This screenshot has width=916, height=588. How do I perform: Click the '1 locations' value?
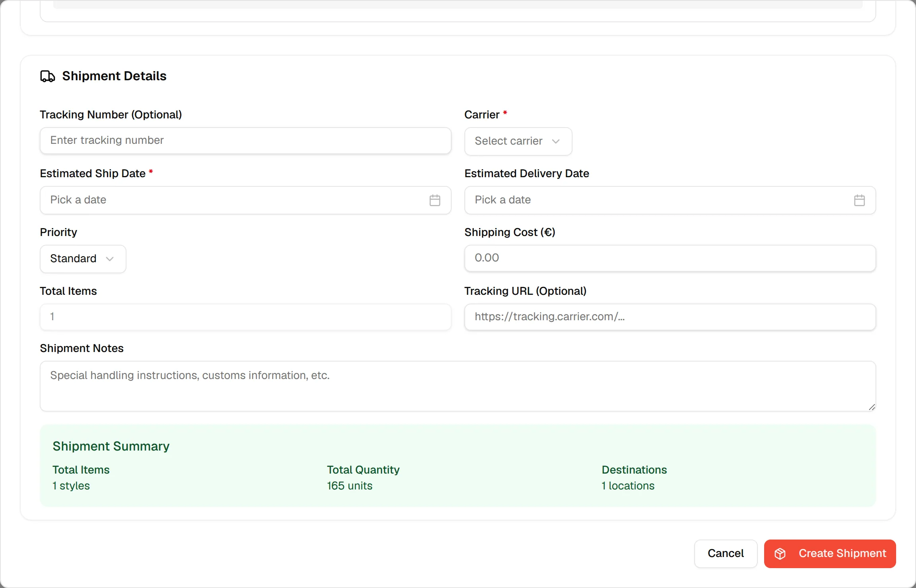(628, 486)
